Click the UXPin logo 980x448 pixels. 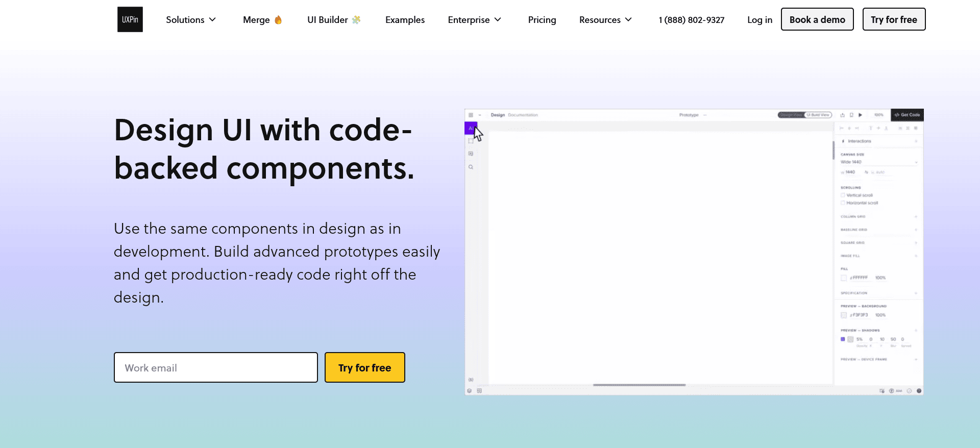click(130, 19)
